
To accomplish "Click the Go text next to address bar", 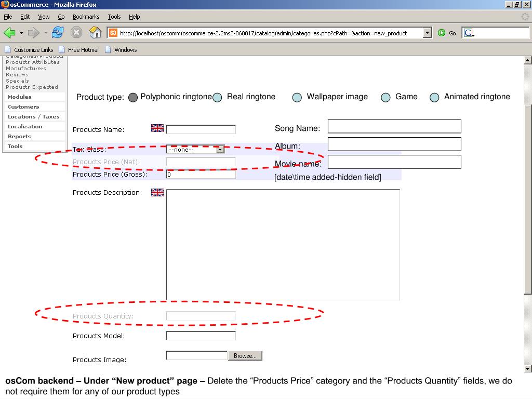I will coord(453,33).
